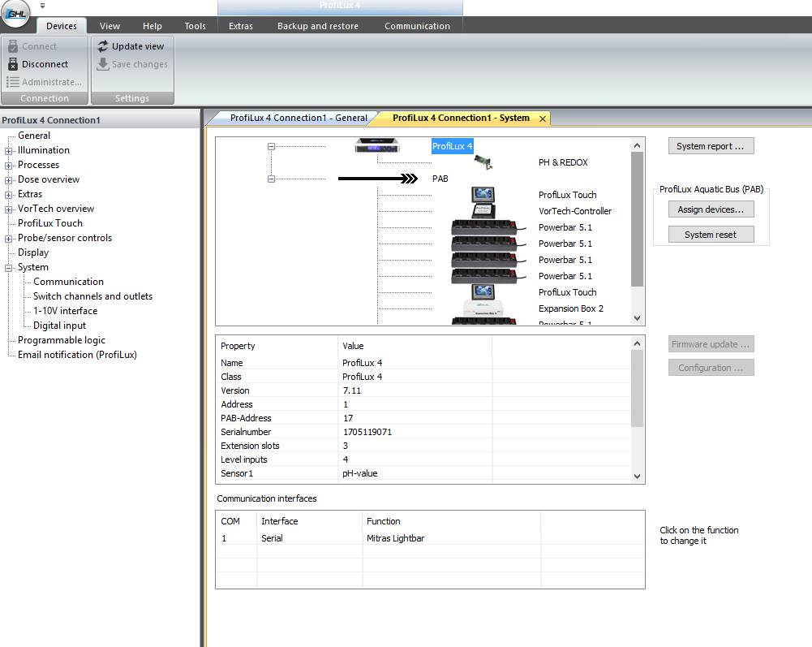This screenshot has width=812, height=647.
Task: Select Email notification (ProfiLux) item
Action: [77, 355]
